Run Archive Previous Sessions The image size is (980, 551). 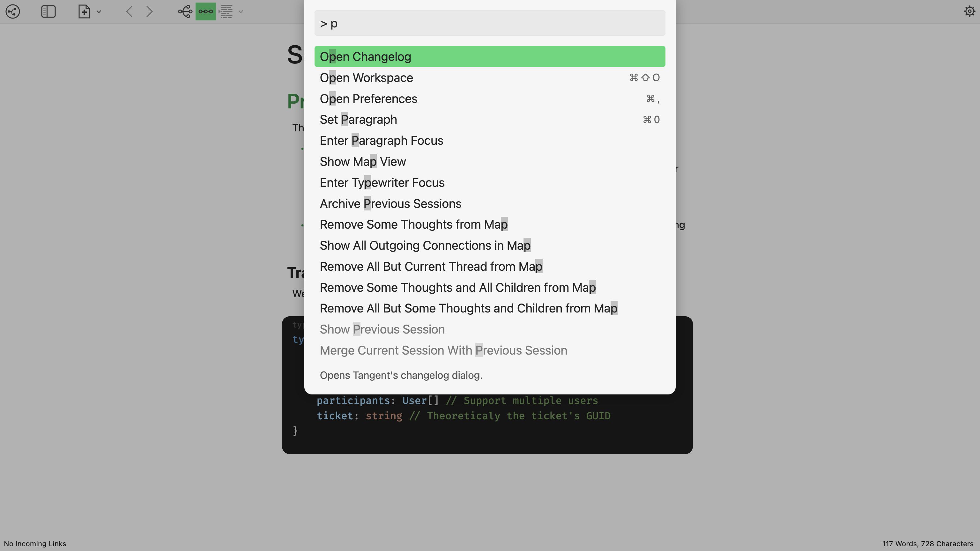[x=390, y=203]
